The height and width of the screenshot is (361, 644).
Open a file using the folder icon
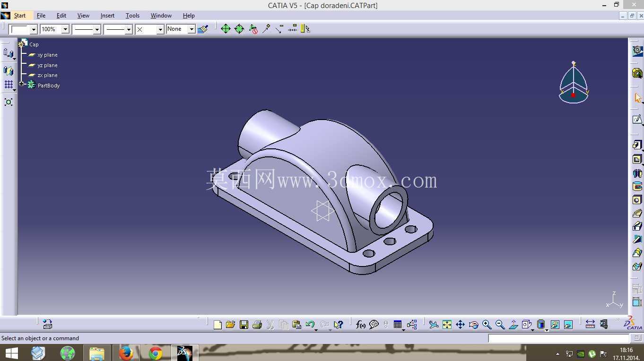[x=231, y=325]
